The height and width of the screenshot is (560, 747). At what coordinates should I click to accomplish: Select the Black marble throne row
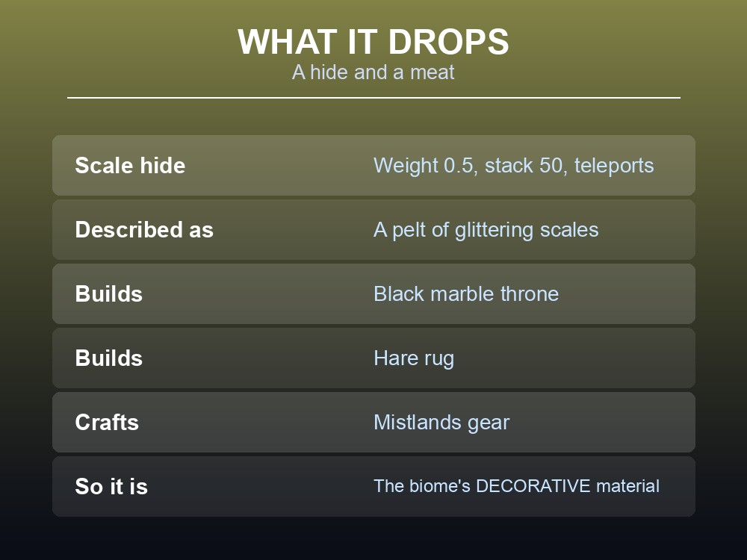tap(373, 293)
